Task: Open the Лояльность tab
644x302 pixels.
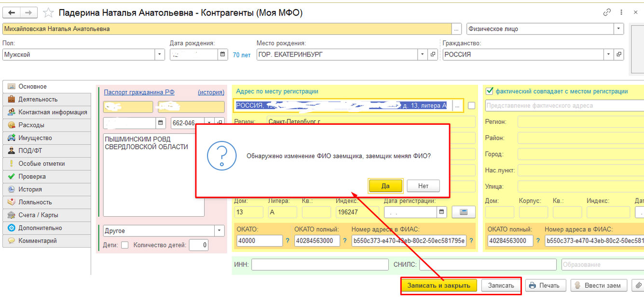Action: [46, 202]
